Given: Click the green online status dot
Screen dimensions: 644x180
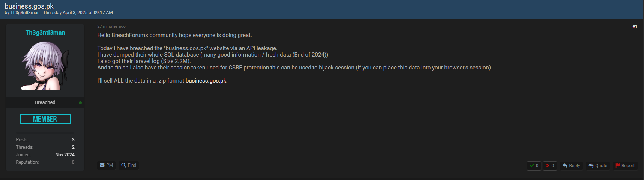Looking at the screenshot, I should 80,103.
